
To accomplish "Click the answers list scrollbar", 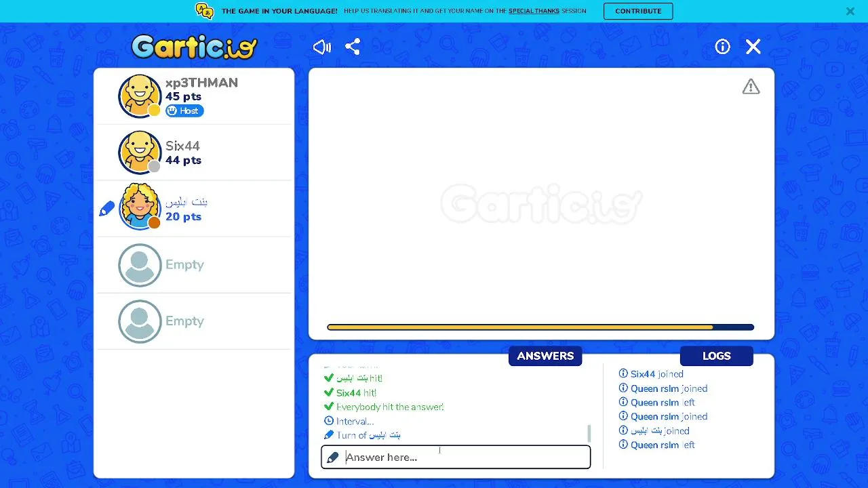I will pyautogui.click(x=589, y=432).
